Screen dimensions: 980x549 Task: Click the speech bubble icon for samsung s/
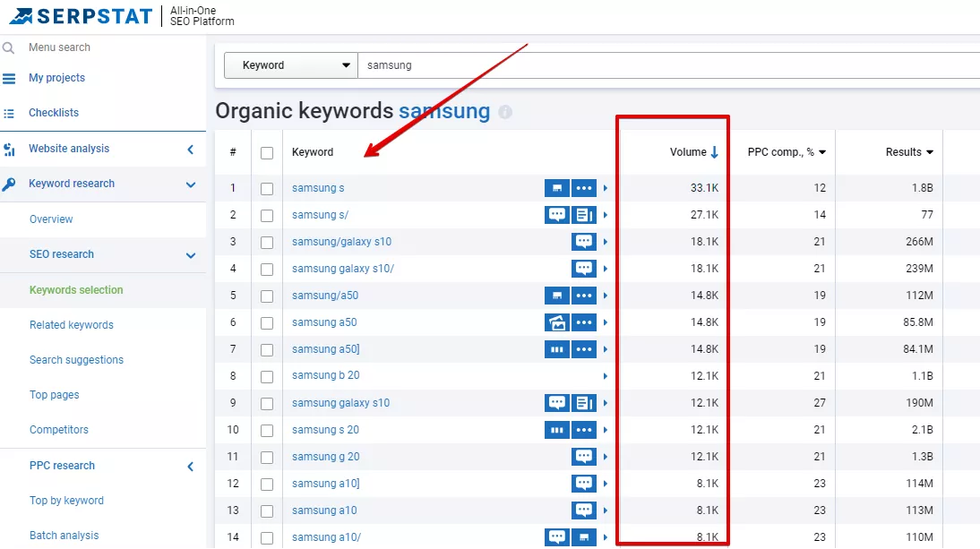tap(557, 215)
